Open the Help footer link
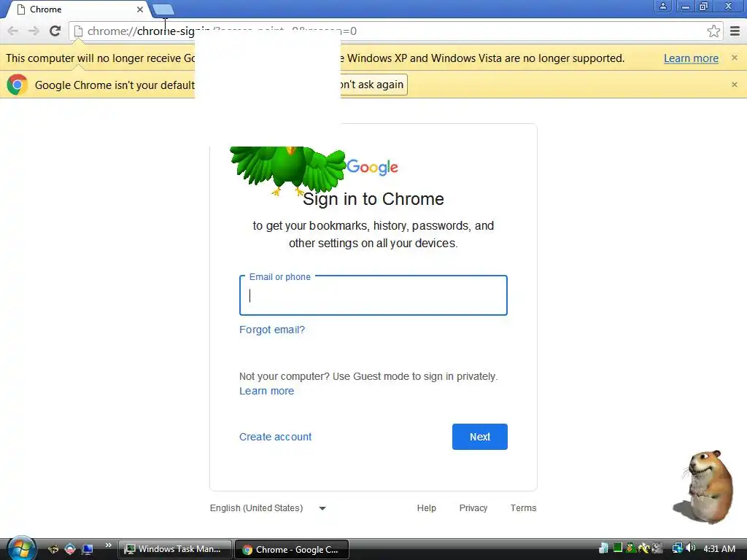Screen dimensions: 747x560 tap(426, 508)
